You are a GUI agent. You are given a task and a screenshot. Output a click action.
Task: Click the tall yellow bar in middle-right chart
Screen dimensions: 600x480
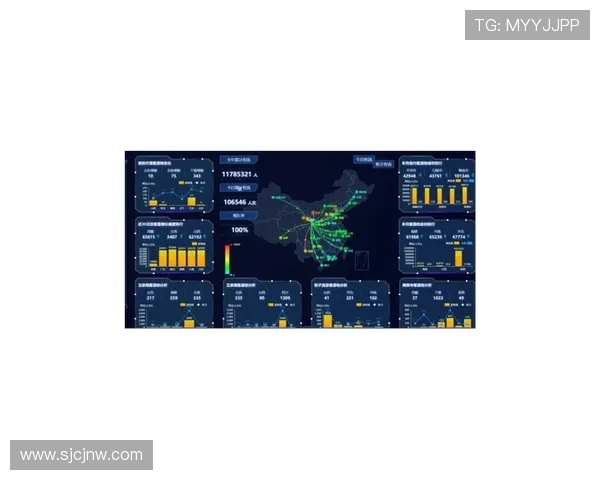[x=459, y=257]
